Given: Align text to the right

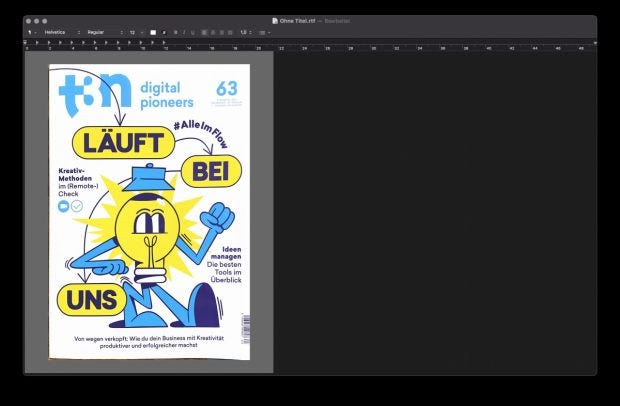Looking at the screenshot, I should pos(221,32).
